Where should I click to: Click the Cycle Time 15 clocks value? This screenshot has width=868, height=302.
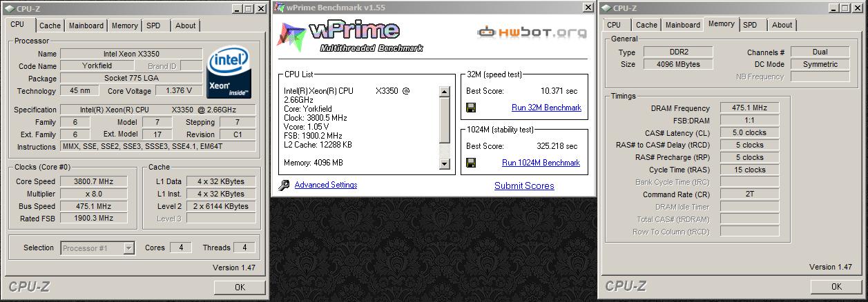[750, 170]
